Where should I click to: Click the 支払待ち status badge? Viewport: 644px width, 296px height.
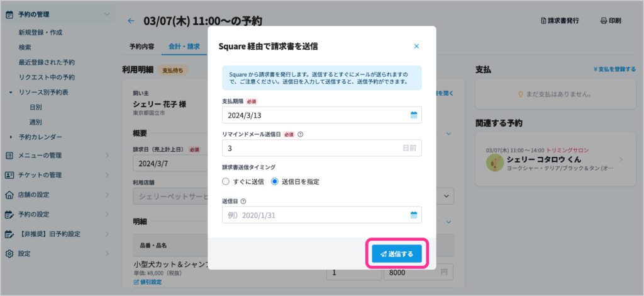(173, 70)
